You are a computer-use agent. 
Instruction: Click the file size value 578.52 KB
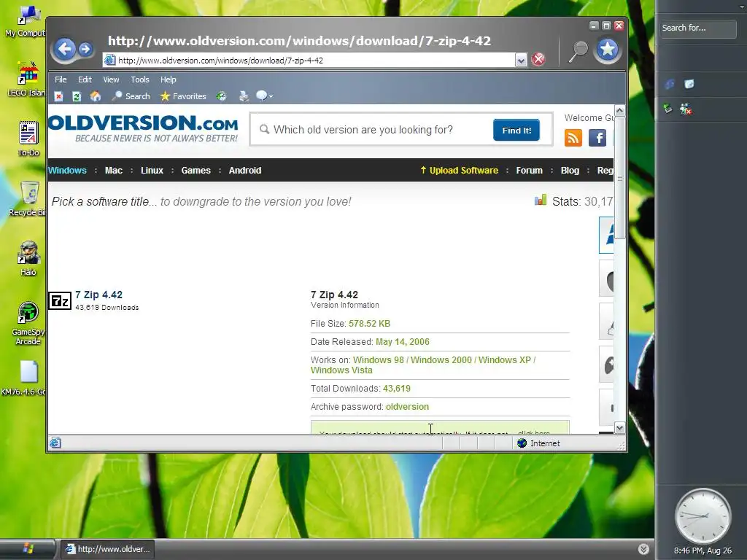click(x=369, y=324)
